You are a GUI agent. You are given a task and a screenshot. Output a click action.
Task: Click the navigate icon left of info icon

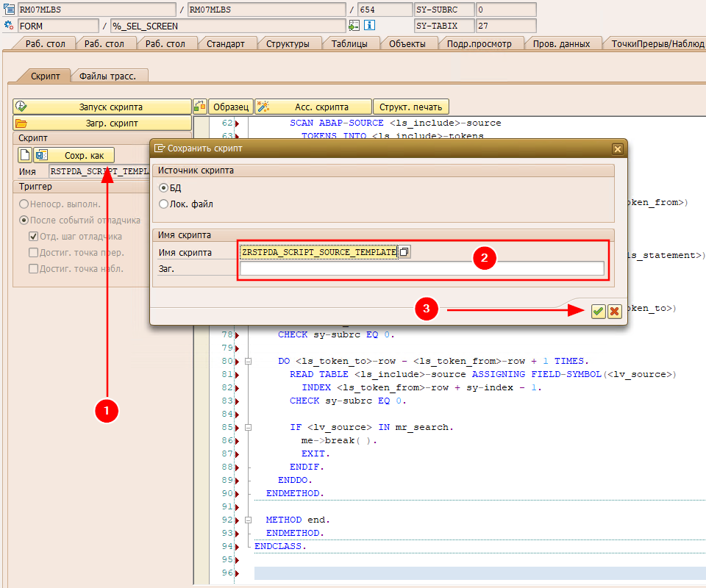tap(354, 26)
